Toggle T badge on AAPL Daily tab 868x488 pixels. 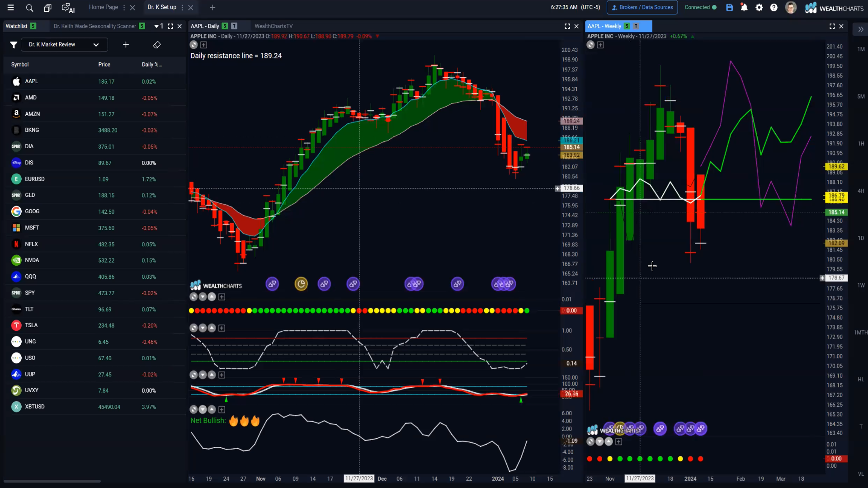click(x=234, y=26)
